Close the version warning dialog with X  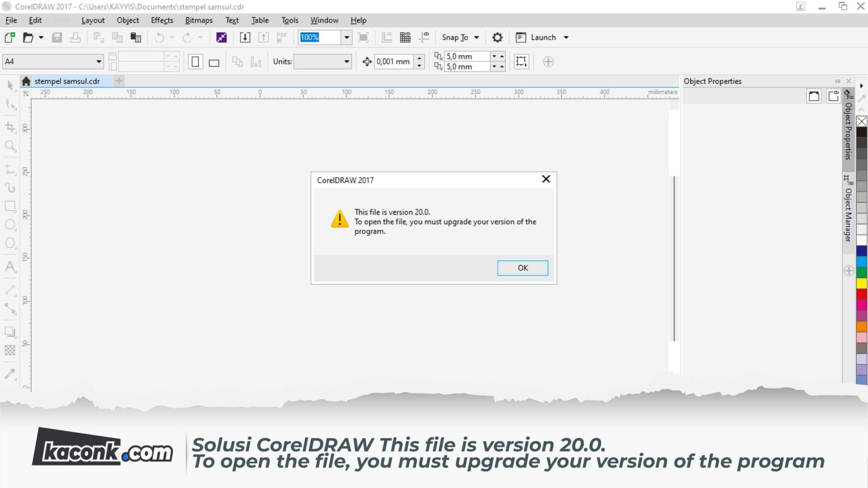tap(546, 179)
